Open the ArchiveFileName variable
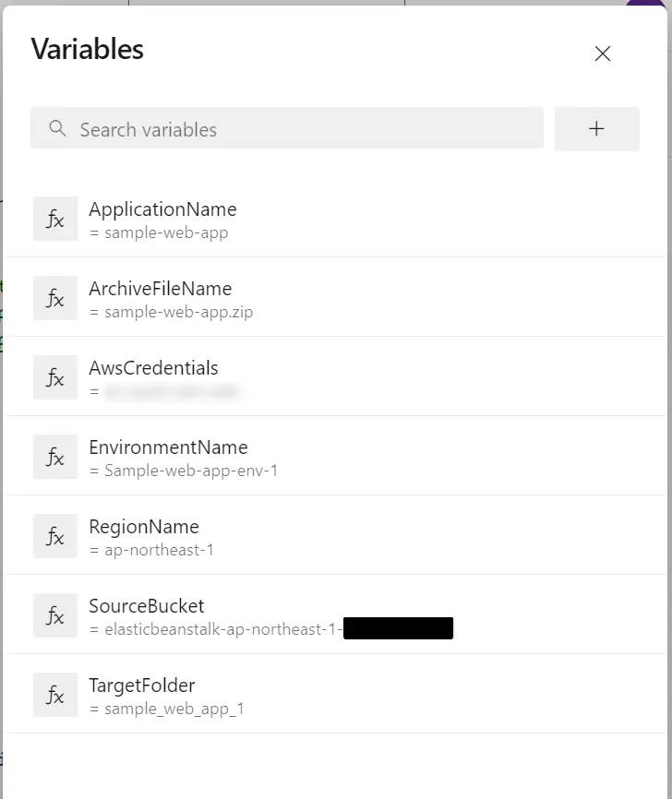This screenshot has width=672, height=799. [335, 298]
